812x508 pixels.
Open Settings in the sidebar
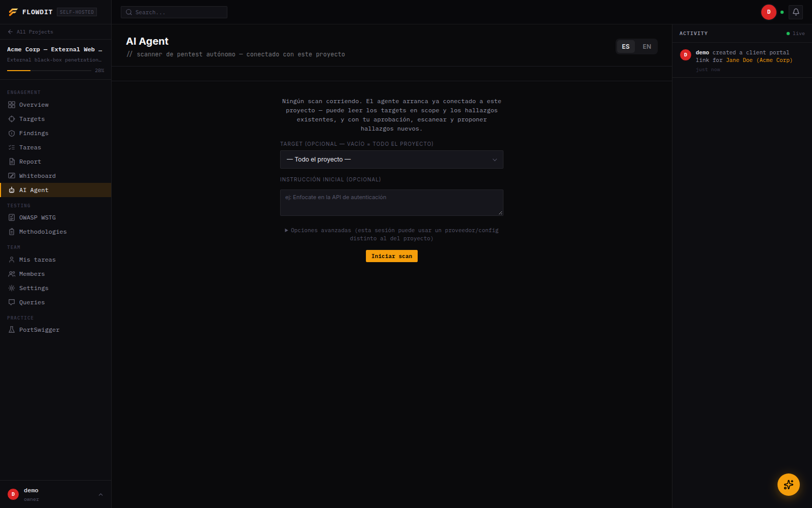click(x=55, y=288)
